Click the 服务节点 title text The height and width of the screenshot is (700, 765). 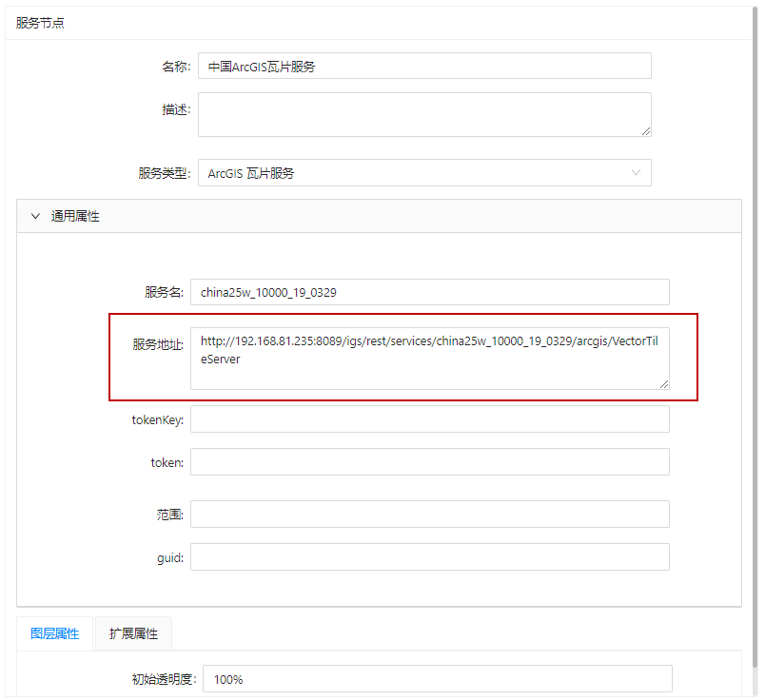(40, 23)
